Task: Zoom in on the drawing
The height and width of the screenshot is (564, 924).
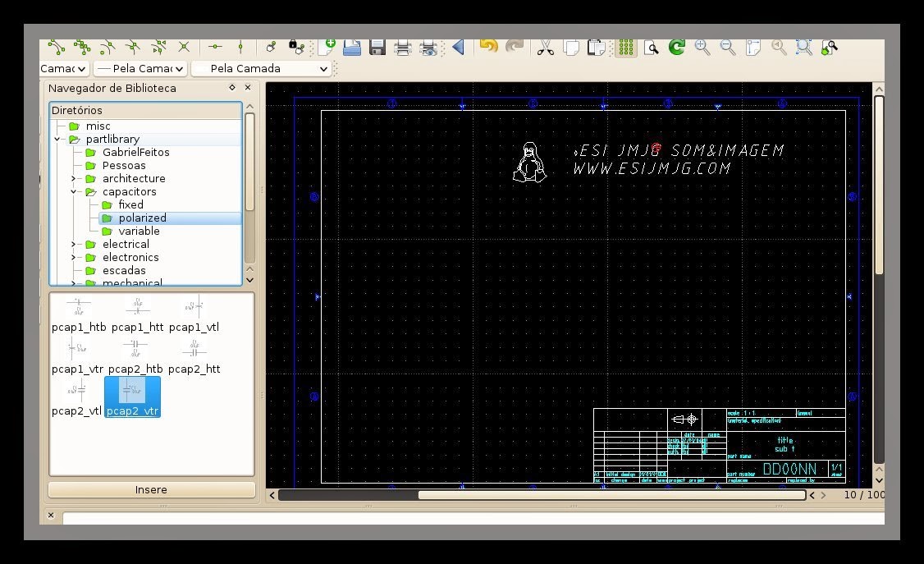Action: [702, 47]
